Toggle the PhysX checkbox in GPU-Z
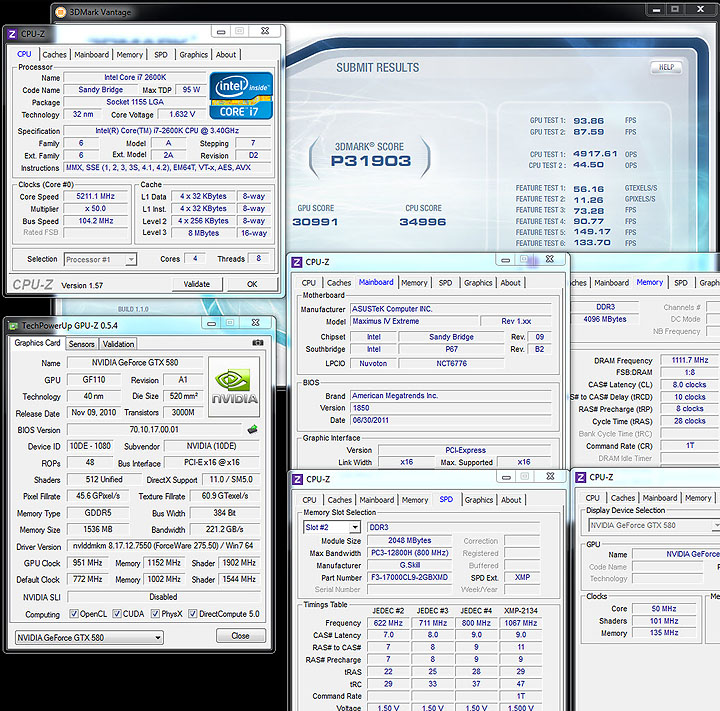This screenshot has width=720, height=711. pos(155,614)
